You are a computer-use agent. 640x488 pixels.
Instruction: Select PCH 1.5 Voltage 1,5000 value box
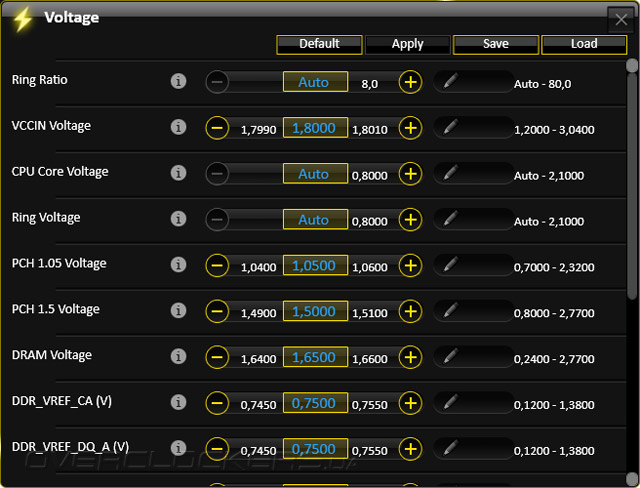pos(316,311)
